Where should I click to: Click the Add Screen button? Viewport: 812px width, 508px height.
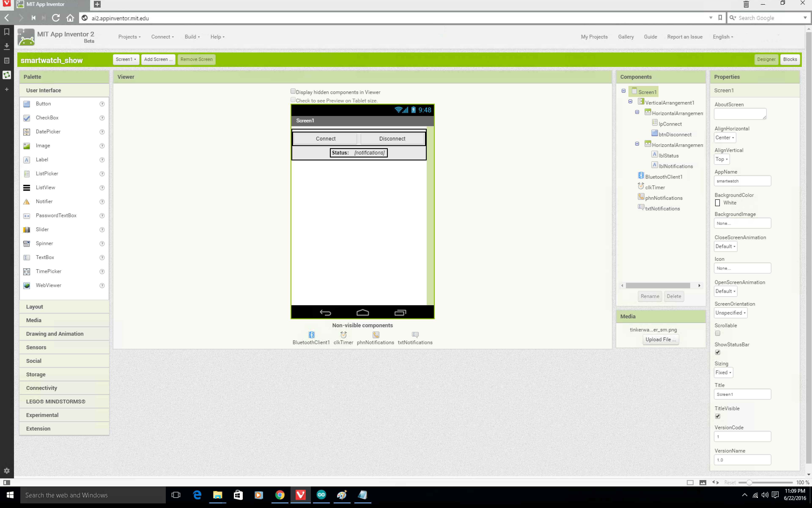(x=158, y=59)
